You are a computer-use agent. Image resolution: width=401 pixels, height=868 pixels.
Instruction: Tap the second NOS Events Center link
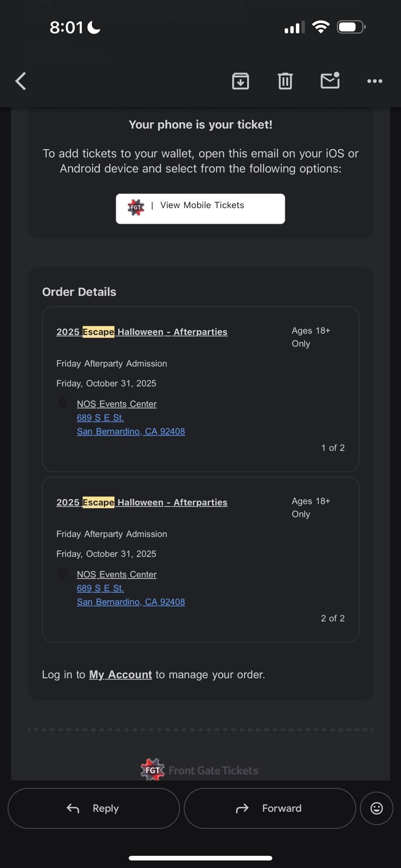pos(117,574)
